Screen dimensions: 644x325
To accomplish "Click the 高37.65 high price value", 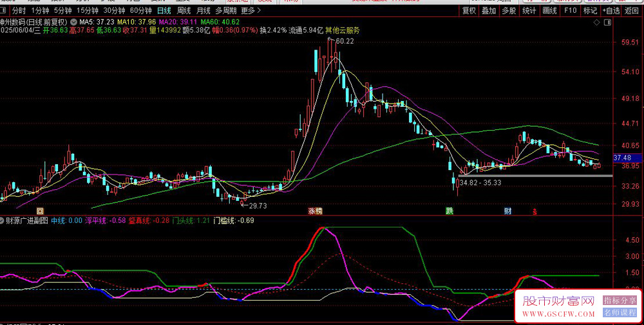I will tap(82, 30).
